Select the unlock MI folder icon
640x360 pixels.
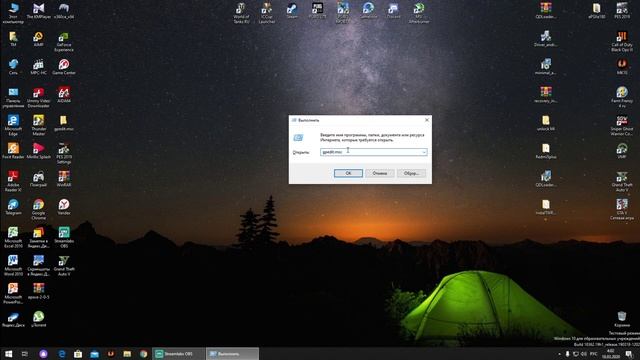pyautogui.click(x=546, y=123)
